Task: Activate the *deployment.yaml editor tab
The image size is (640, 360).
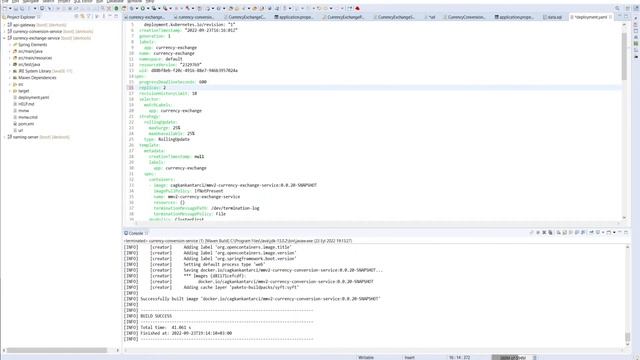Action: coord(590,17)
